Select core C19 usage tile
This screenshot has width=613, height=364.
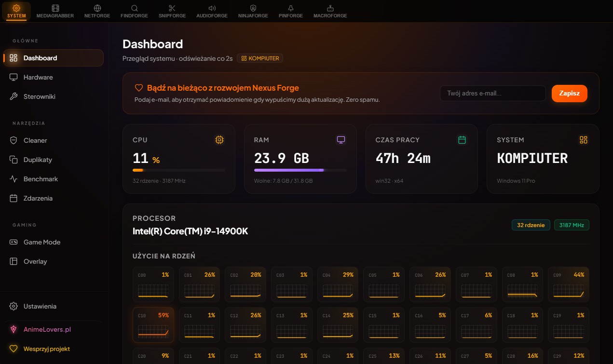(569, 325)
